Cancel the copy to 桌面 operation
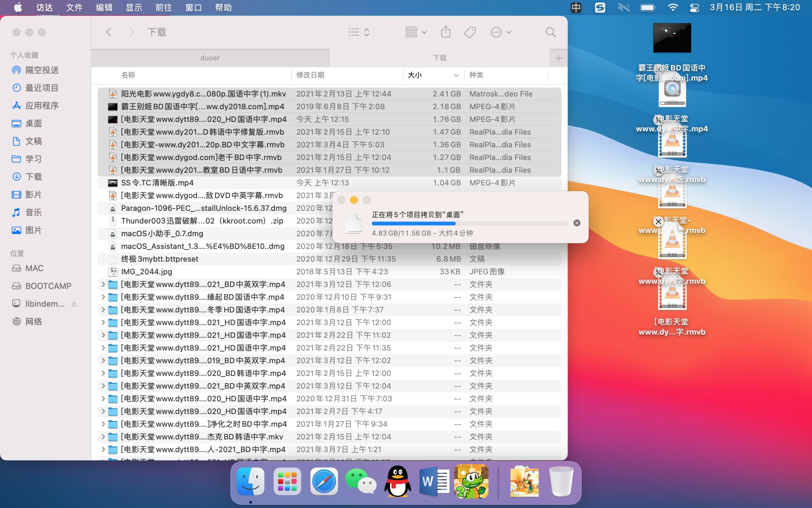This screenshot has height=508, width=812. click(x=576, y=223)
